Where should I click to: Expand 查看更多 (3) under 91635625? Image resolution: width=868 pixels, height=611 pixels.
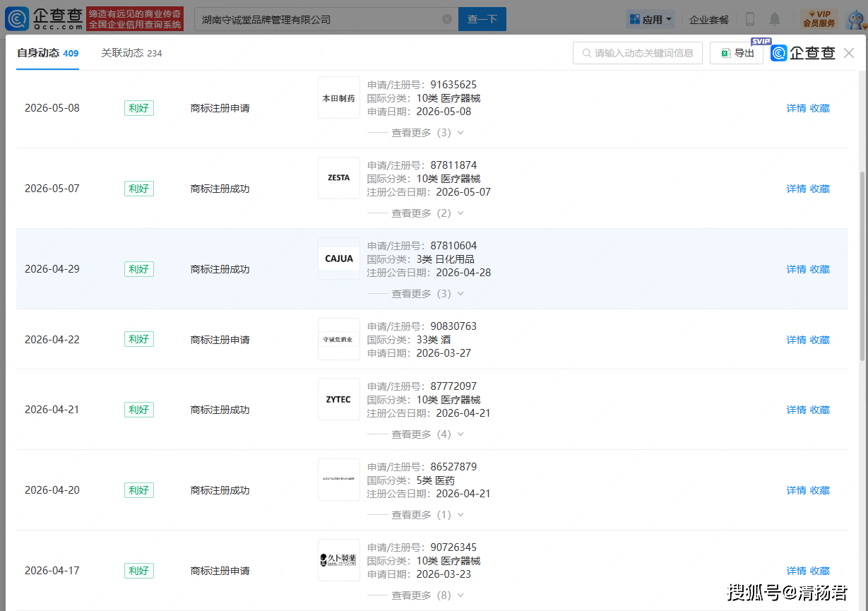click(428, 133)
